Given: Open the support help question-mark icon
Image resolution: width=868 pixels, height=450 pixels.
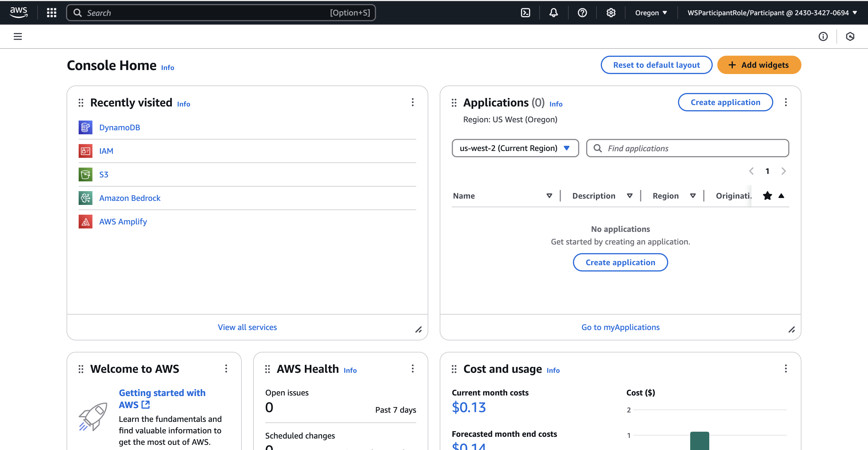Looking at the screenshot, I should point(582,13).
